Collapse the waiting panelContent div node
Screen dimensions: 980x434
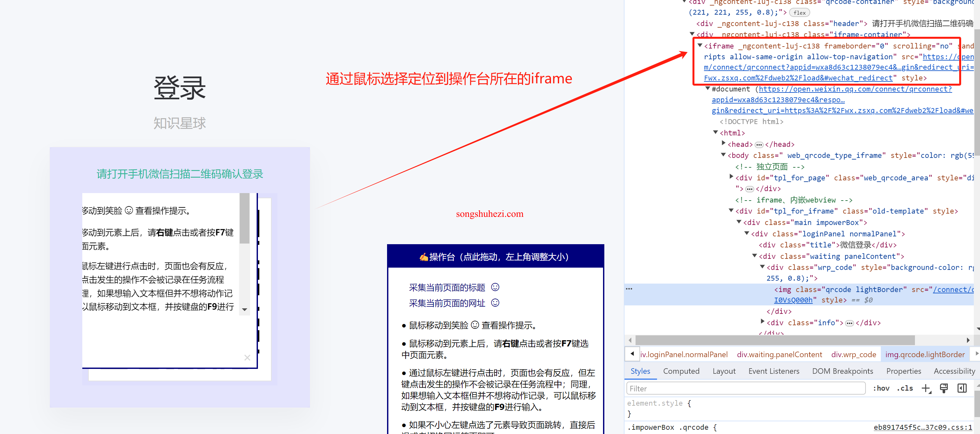tap(754, 256)
